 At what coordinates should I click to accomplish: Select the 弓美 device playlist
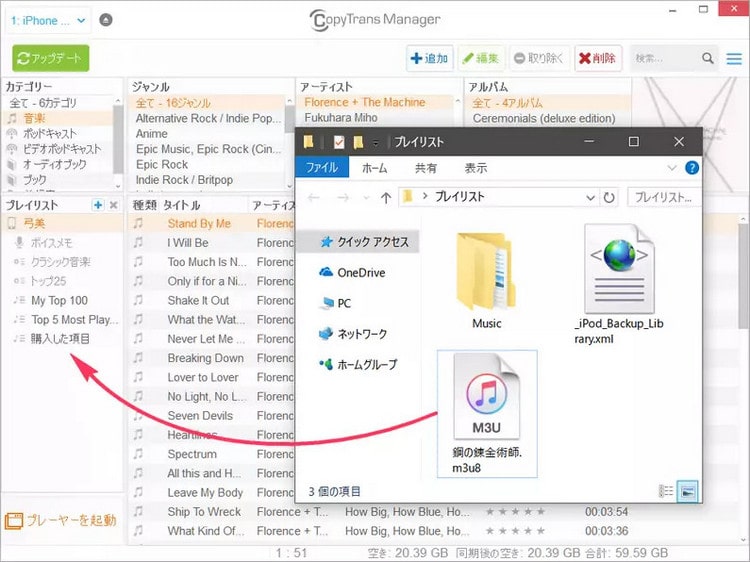point(62,223)
